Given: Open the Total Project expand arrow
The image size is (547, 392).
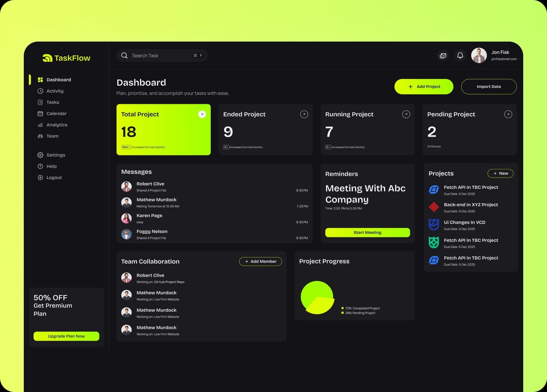Looking at the screenshot, I should tap(202, 114).
